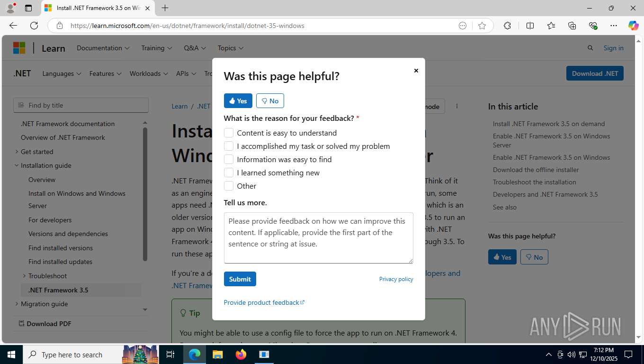
Task: Open the Windows Start menu
Action: 11,355
